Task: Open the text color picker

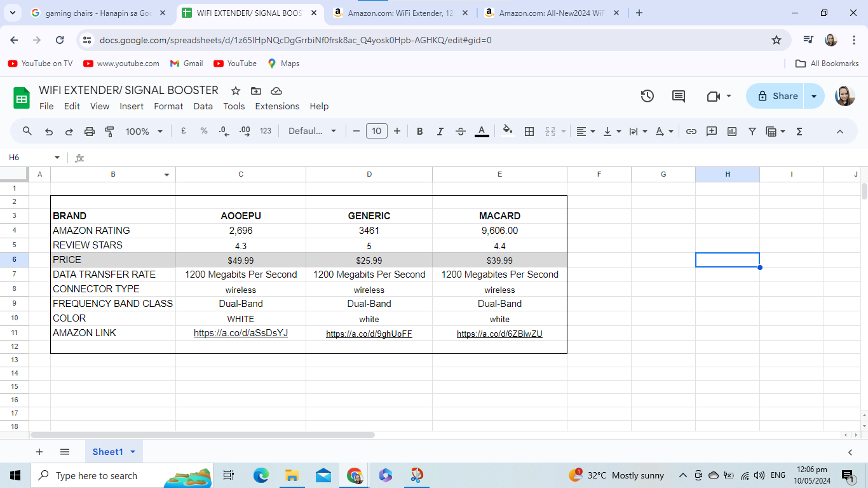Action: point(482,132)
